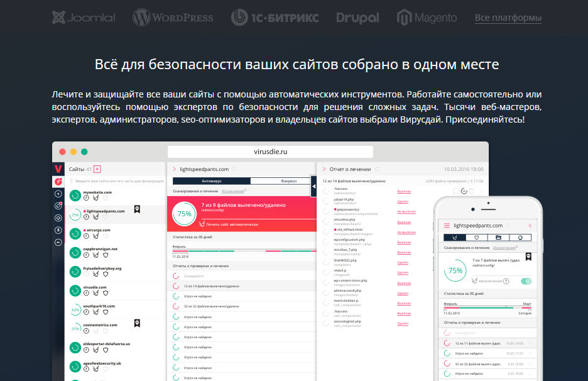Click the chevron on the .htaccess /administrator/ row
The width and height of the screenshot is (588, 381).
tap(481, 191)
